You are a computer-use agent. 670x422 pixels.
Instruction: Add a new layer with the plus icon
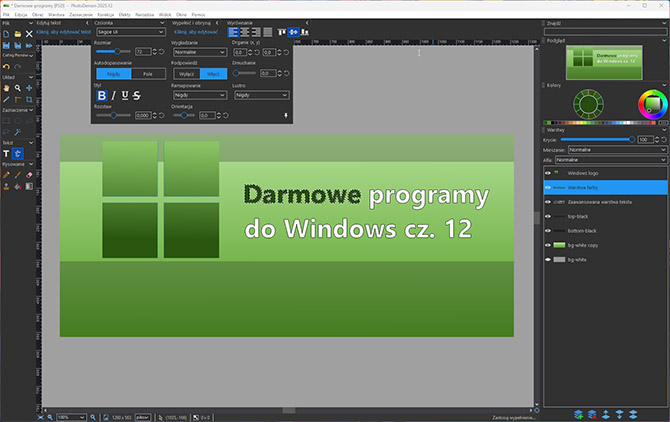click(579, 414)
